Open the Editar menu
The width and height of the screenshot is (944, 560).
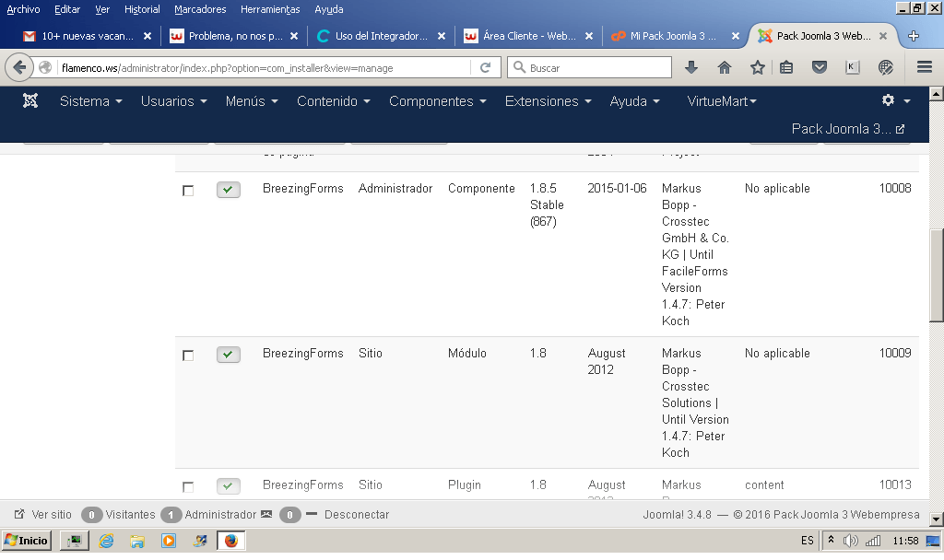pyautogui.click(x=66, y=9)
